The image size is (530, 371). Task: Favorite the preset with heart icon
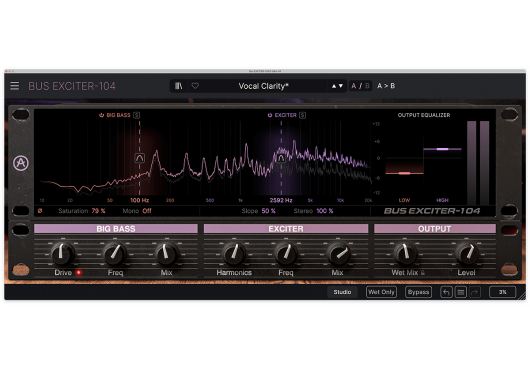pyautogui.click(x=195, y=86)
